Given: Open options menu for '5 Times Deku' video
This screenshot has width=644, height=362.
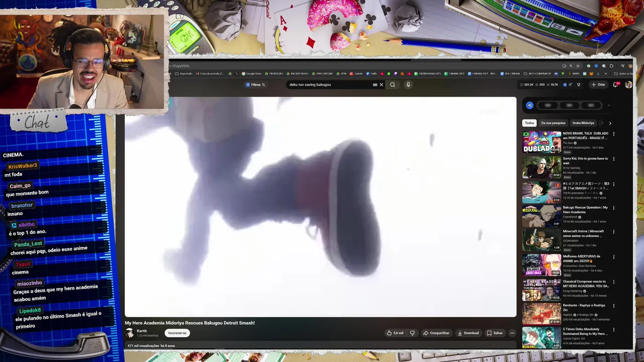Looking at the screenshot, I should click(x=613, y=329).
